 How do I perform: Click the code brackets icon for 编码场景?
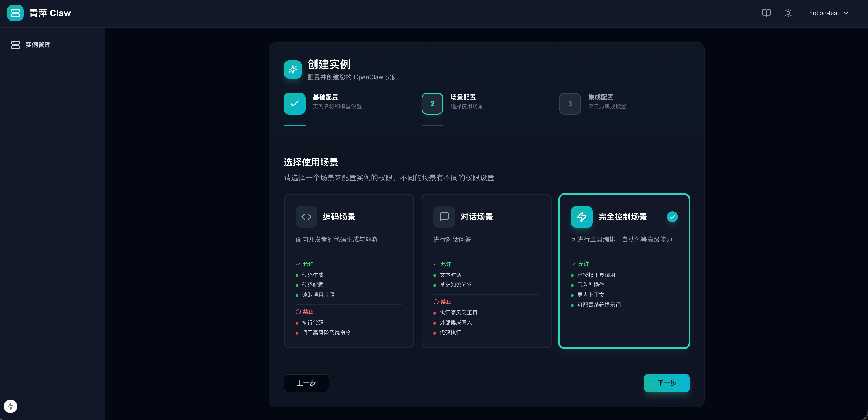click(x=306, y=217)
